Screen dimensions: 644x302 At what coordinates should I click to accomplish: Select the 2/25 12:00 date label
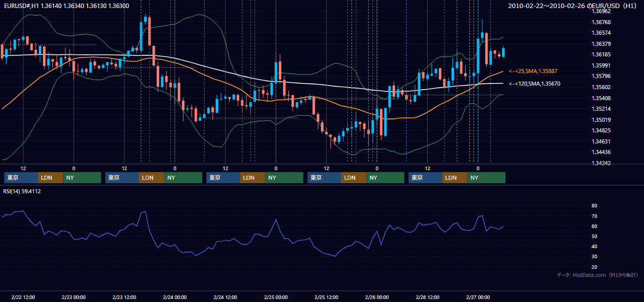pos(326,297)
